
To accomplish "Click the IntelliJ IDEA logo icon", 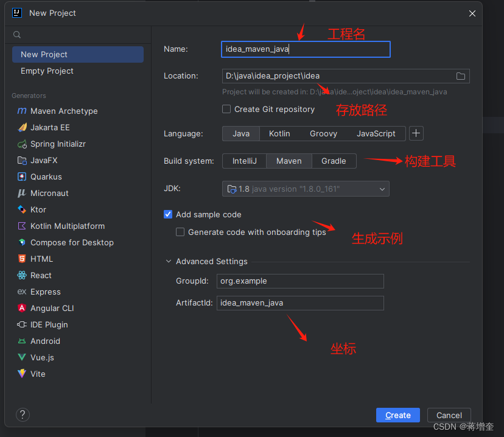I will pyautogui.click(x=17, y=13).
